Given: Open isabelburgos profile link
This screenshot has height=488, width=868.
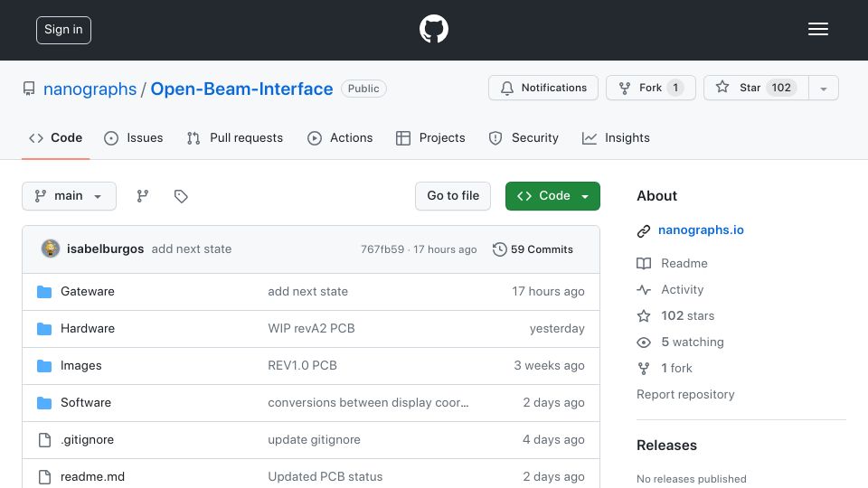Looking at the screenshot, I should pos(105,249).
